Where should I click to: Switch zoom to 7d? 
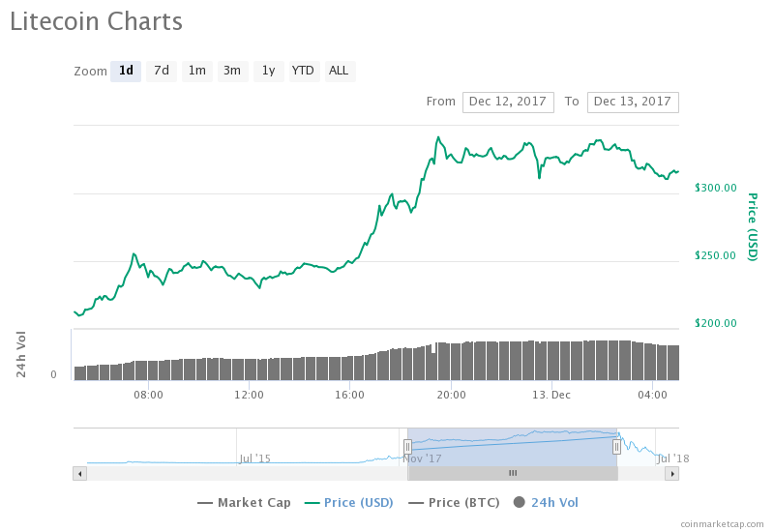coord(162,71)
